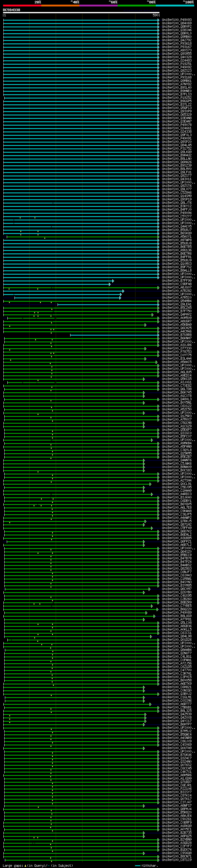
Task: Select hit label UniRef100_P49092
Action: coord(177,67)
